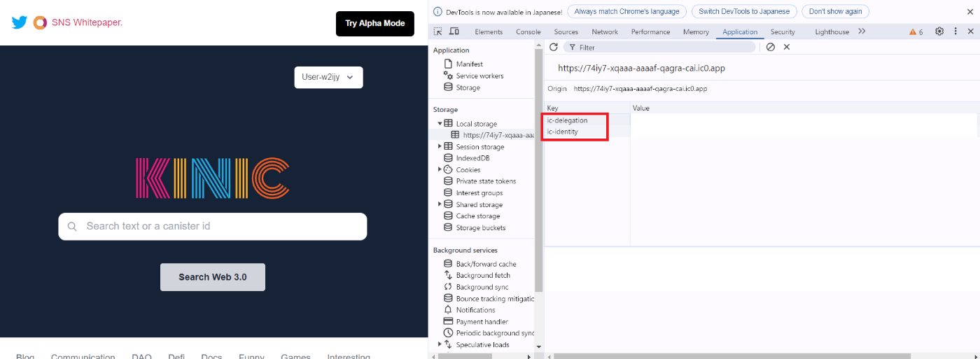Screen dimensions: 980x359
Task: Expand the Shared storage node
Action: pos(440,204)
